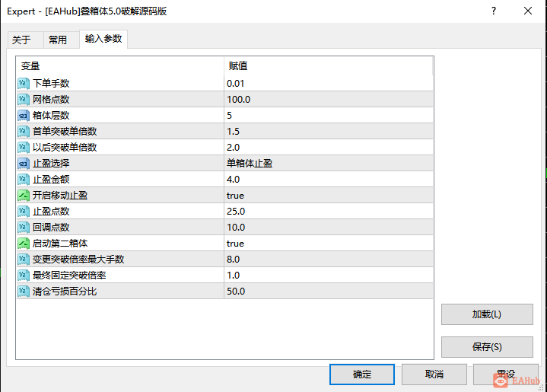Screen dimensions: 547x392
Task: Edit the 最终固定突破倍率 value 1.0
Action: pyautogui.click(x=328, y=276)
